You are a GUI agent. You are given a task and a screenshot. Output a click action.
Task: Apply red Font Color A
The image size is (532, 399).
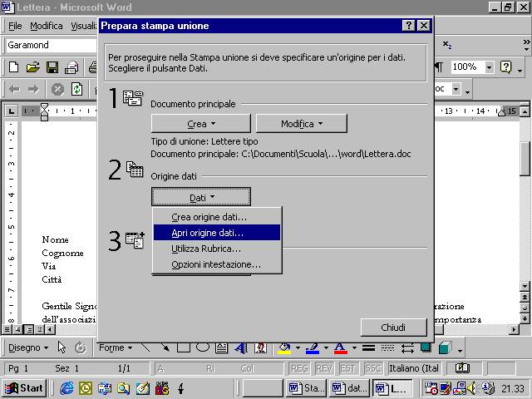point(340,347)
